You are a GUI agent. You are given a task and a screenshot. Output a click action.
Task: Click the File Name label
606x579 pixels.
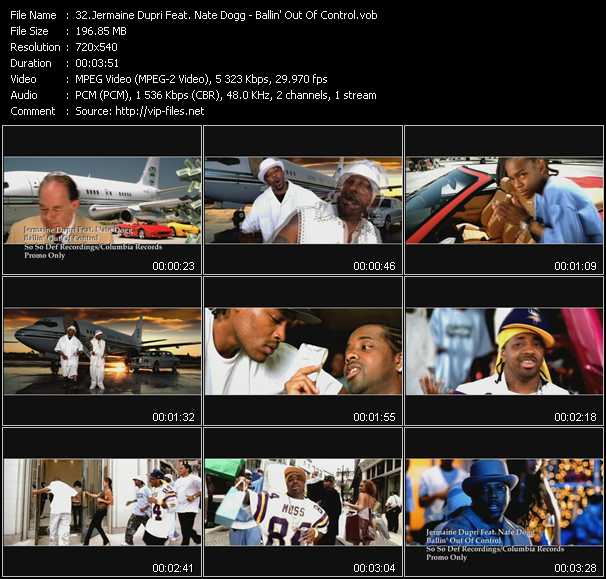click(x=33, y=15)
